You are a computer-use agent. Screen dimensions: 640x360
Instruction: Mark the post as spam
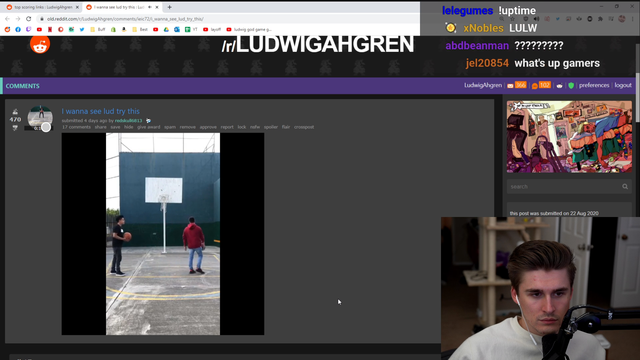tap(170, 127)
